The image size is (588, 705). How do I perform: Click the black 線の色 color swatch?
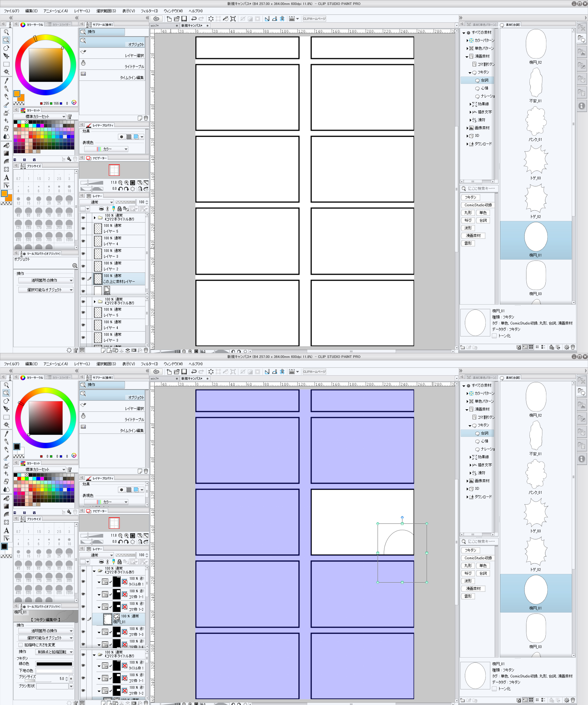pyautogui.click(x=54, y=664)
